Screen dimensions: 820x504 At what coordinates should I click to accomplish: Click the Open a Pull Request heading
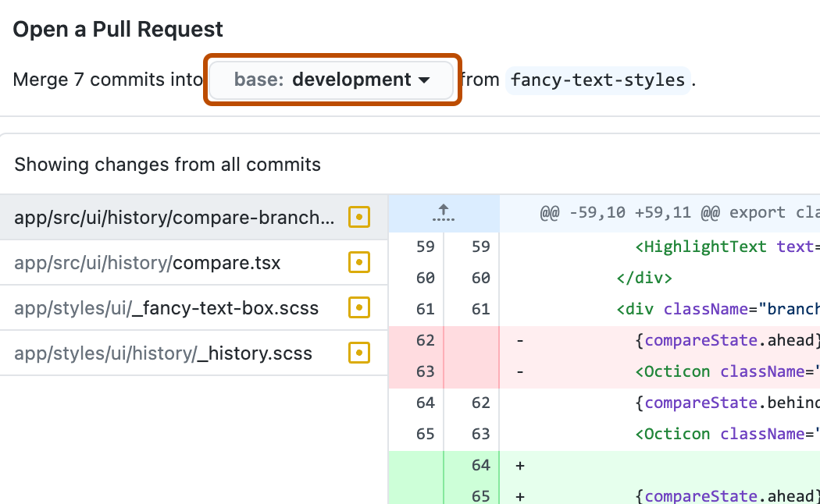coord(117,29)
